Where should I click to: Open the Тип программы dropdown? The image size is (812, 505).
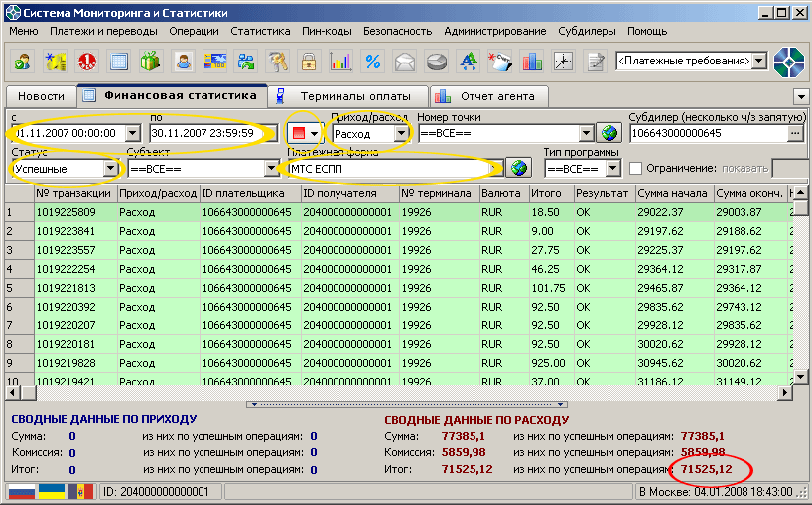613,169
